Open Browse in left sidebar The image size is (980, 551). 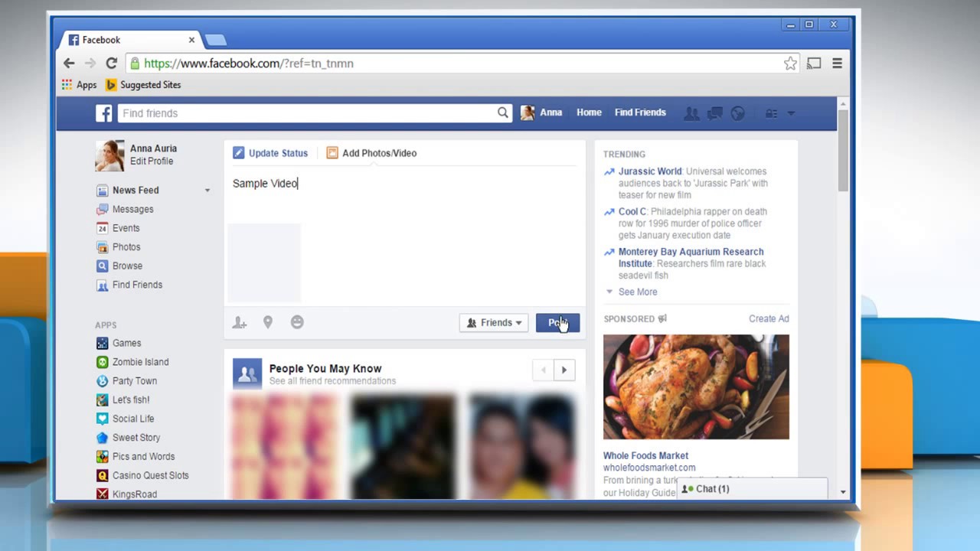click(119, 266)
